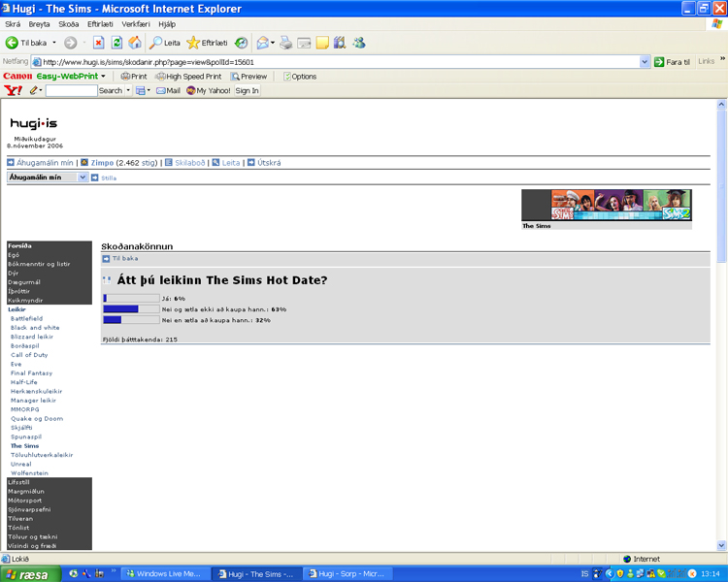
Task: Open Eftirlæti favorites star
Action: point(207,43)
